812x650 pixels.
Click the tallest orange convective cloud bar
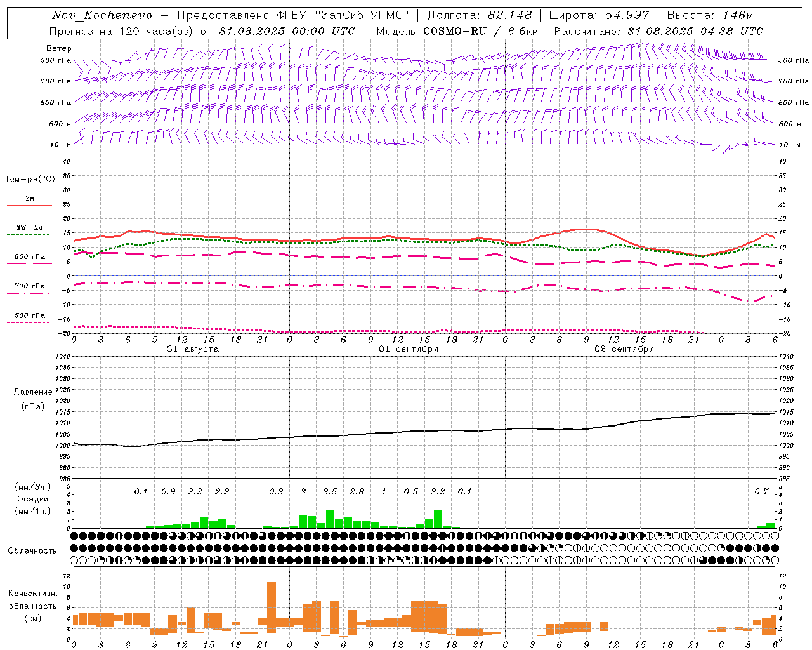(272, 607)
